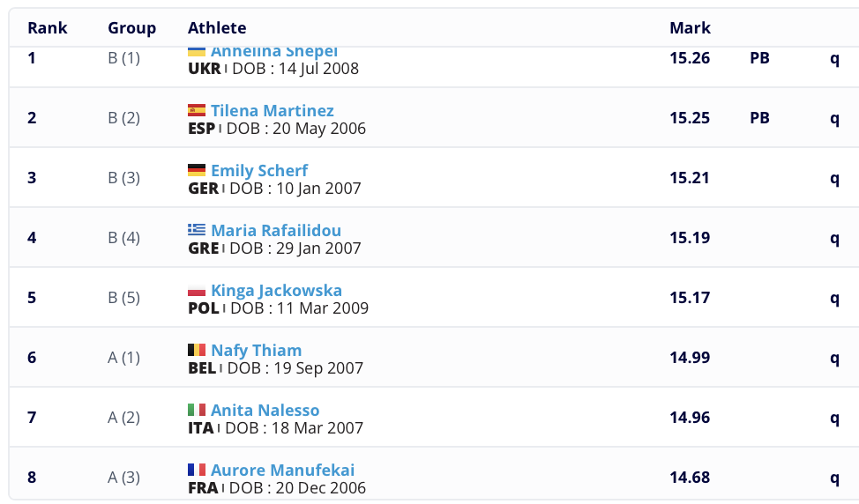
Task: Click the Group column header
Action: pos(132,28)
